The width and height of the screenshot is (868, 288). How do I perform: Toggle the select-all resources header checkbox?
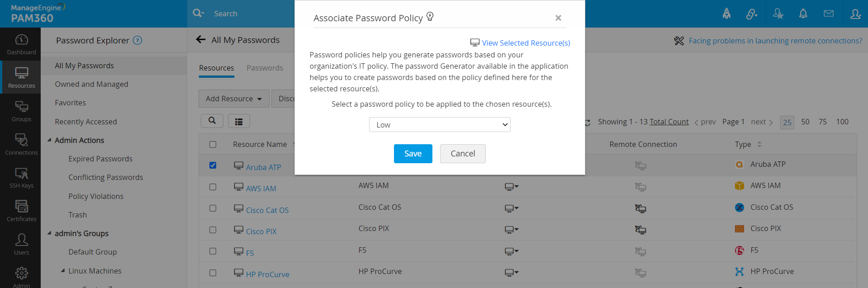tap(213, 145)
